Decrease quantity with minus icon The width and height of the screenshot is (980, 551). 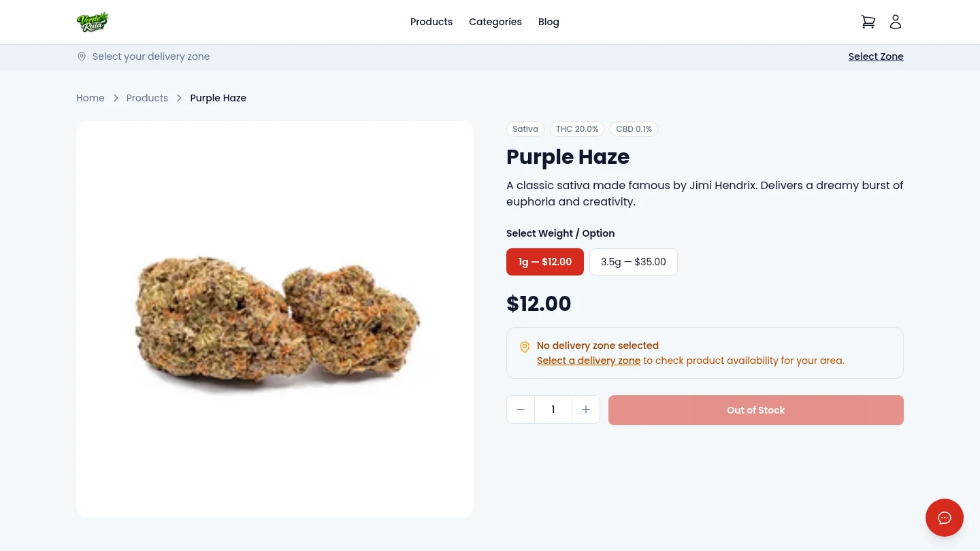click(x=521, y=410)
